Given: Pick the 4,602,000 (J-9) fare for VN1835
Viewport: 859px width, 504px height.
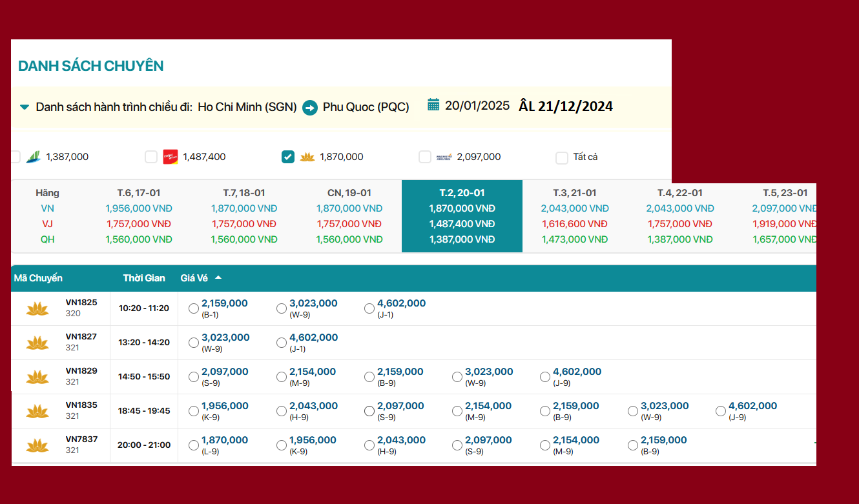Looking at the screenshot, I should (721, 411).
